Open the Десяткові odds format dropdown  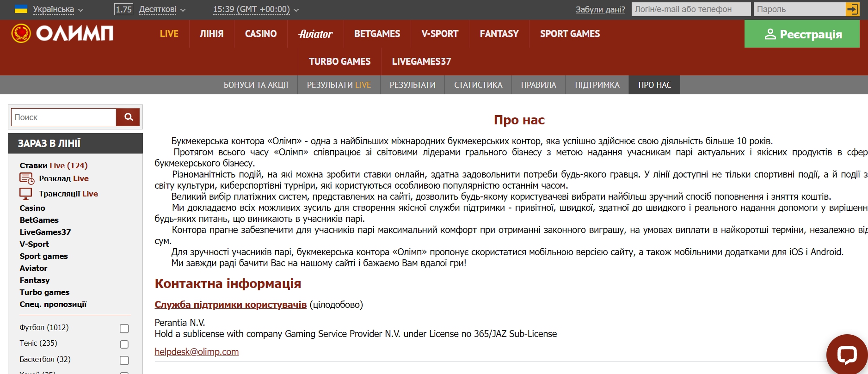(x=162, y=9)
